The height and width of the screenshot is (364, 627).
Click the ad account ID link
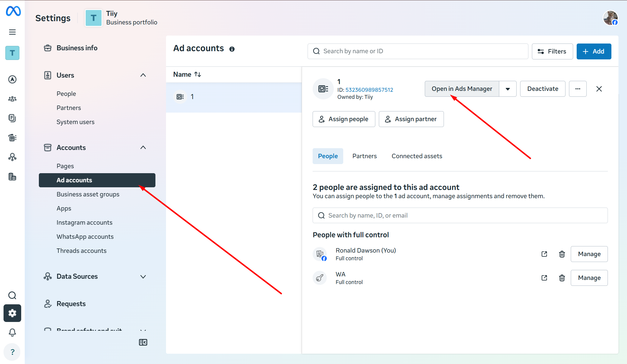369,90
